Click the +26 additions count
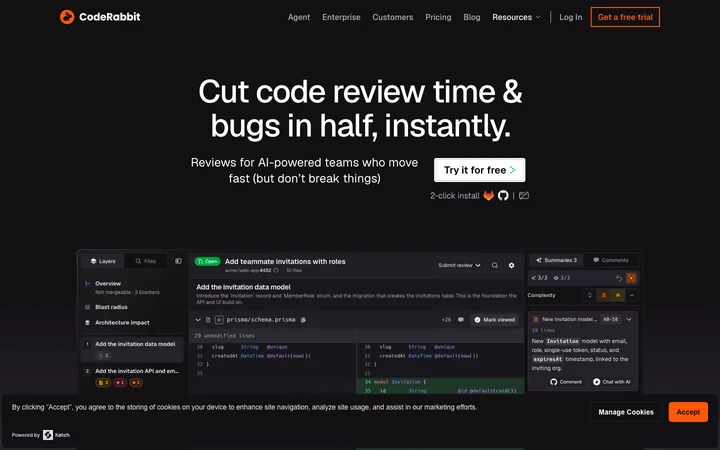This screenshot has width=720, height=450. (x=446, y=320)
